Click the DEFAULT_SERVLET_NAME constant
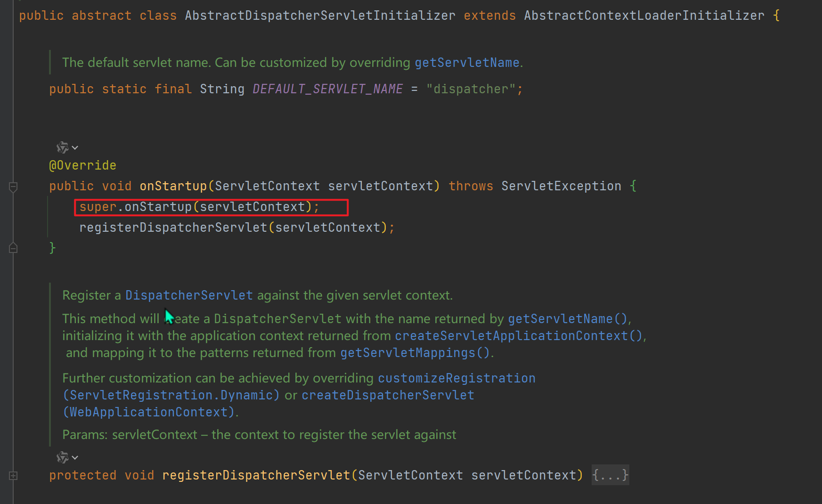Image resolution: width=822 pixels, height=504 pixels. [x=328, y=89]
